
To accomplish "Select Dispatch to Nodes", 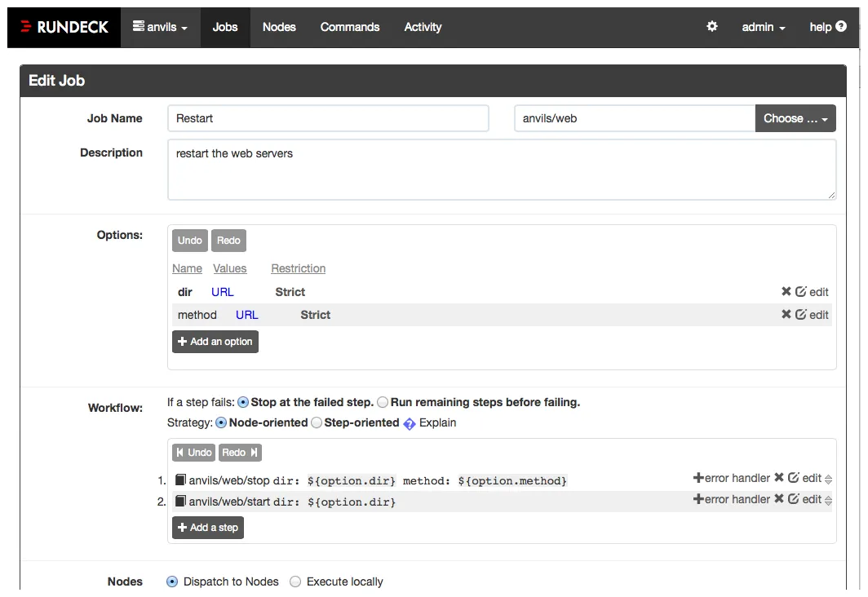I will (x=172, y=582).
